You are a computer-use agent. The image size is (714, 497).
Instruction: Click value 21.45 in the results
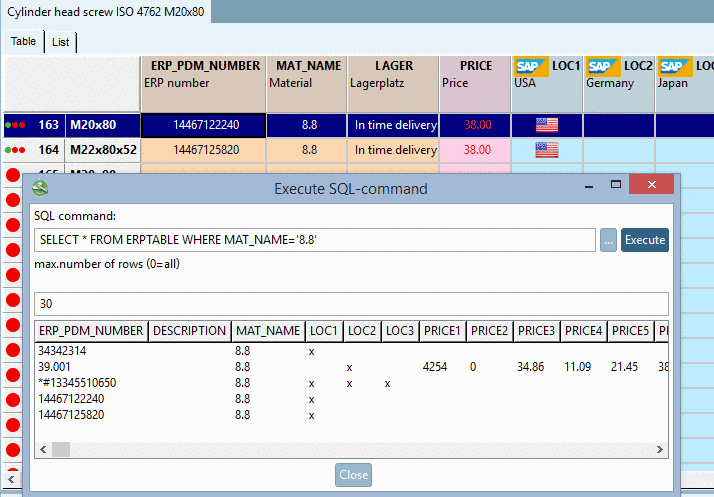(x=624, y=367)
